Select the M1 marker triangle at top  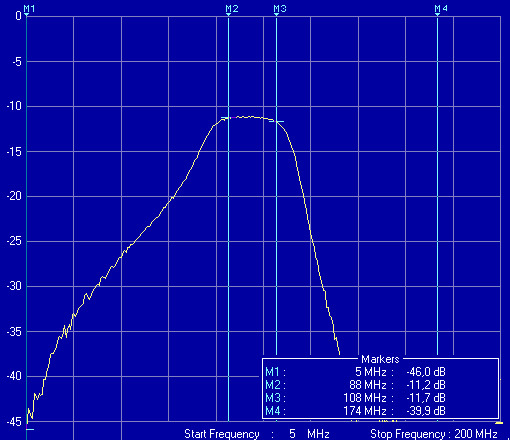click(27, 15)
